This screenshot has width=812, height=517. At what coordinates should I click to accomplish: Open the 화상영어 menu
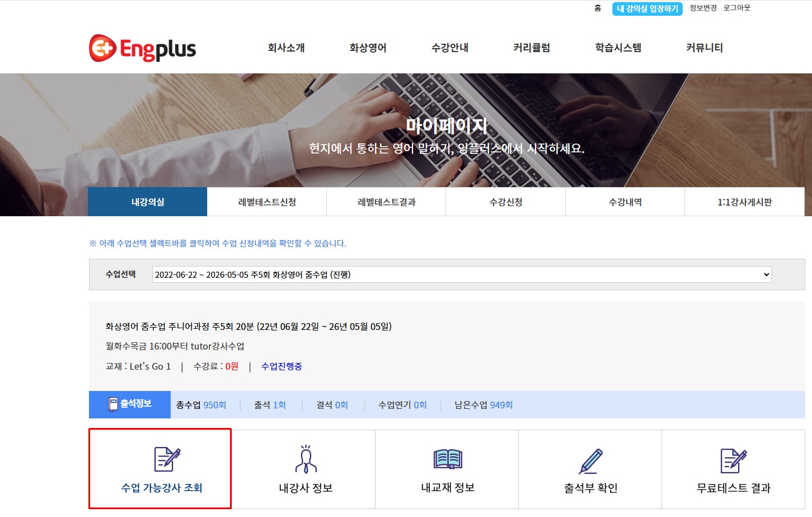[368, 48]
